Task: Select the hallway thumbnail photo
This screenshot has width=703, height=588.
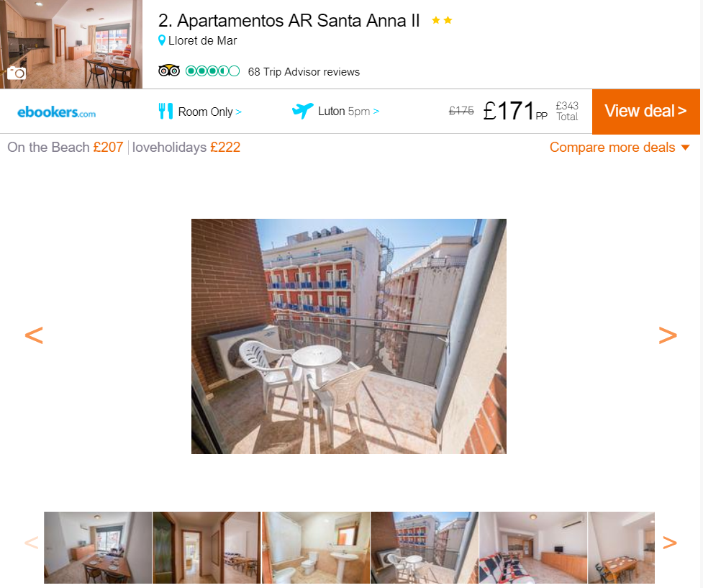Action: (x=207, y=548)
